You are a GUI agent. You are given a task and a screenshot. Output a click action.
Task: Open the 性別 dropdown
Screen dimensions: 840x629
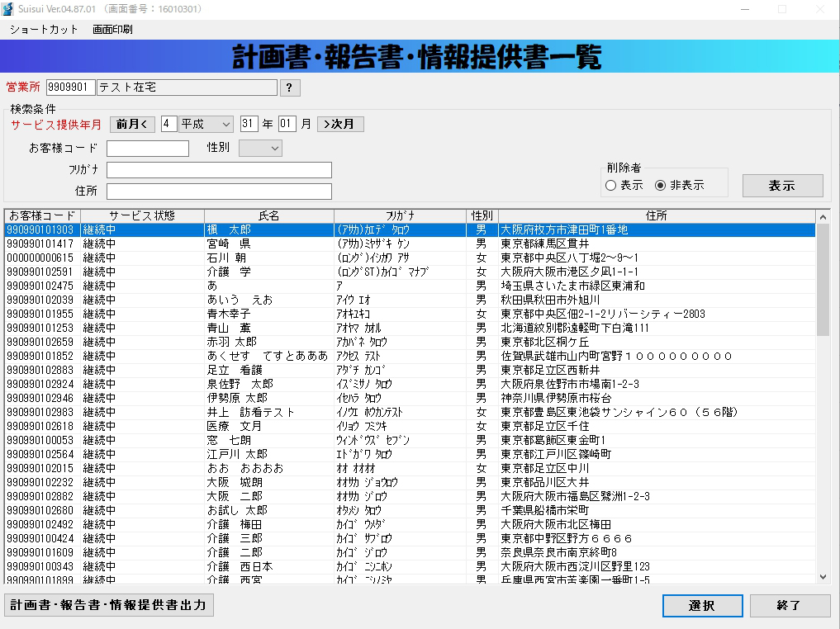260,149
